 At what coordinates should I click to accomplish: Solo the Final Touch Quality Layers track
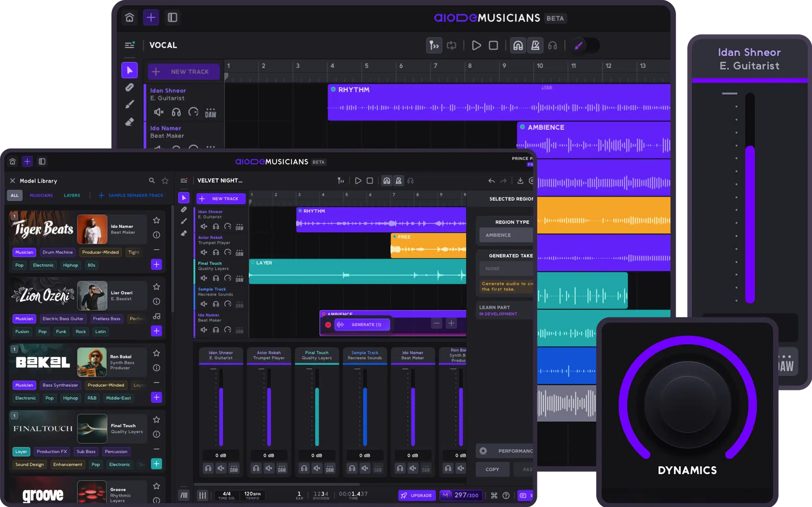(x=215, y=278)
